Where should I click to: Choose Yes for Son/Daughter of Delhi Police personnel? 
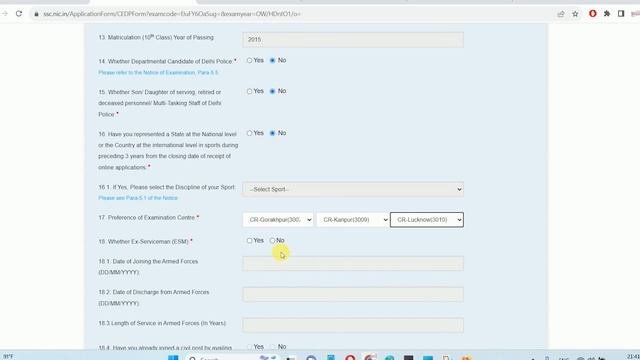point(249,91)
